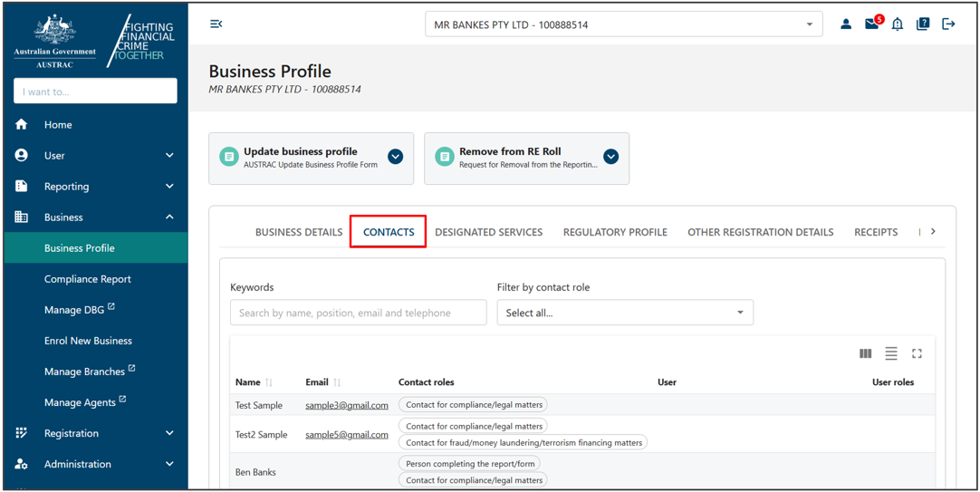980x492 pixels.
Task: Toggle table fullscreen icon
Action: tap(917, 354)
